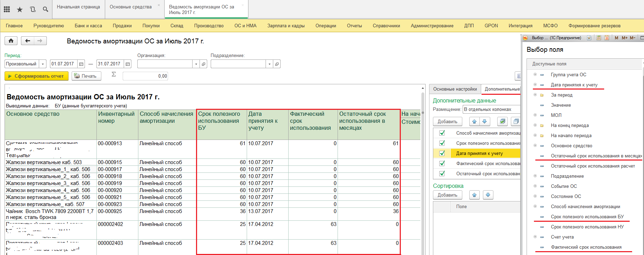Click M+ button in Выбор window

point(624,38)
